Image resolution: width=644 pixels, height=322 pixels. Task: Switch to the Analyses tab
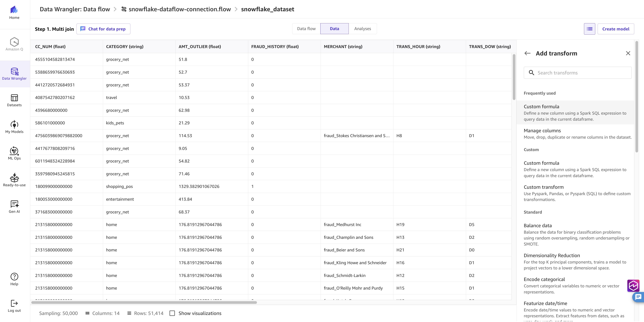pos(363,29)
